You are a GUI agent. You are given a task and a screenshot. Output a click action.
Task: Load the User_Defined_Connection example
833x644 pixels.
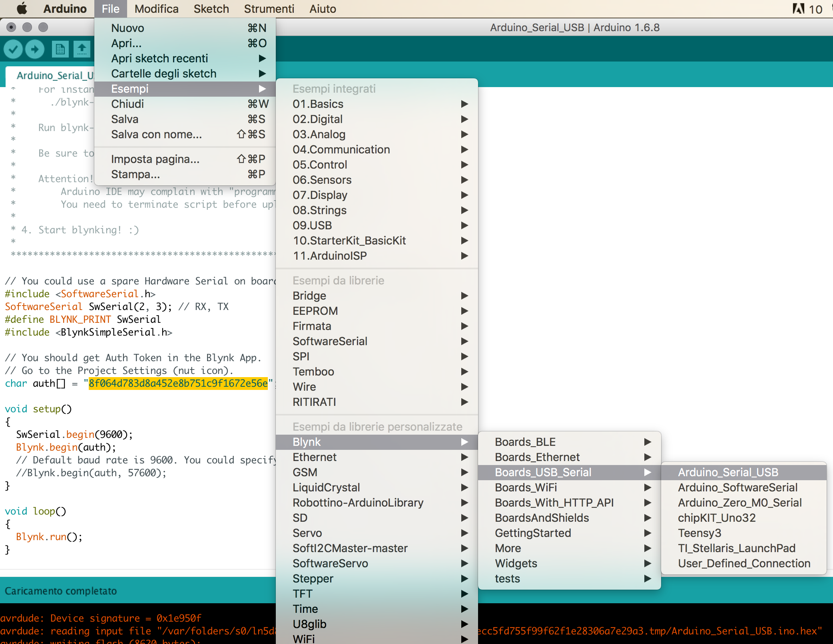click(x=744, y=563)
